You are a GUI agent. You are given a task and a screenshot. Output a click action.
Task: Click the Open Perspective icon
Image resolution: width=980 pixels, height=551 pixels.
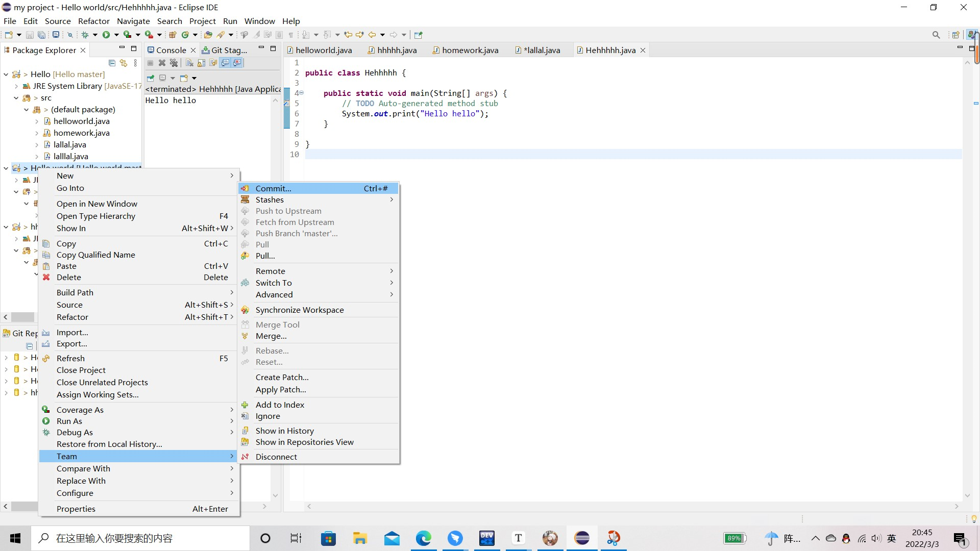tap(956, 35)
